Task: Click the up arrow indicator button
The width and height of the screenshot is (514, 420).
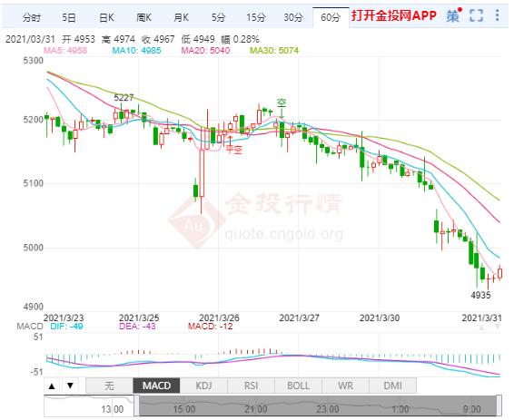Action: tap(52, 386)
